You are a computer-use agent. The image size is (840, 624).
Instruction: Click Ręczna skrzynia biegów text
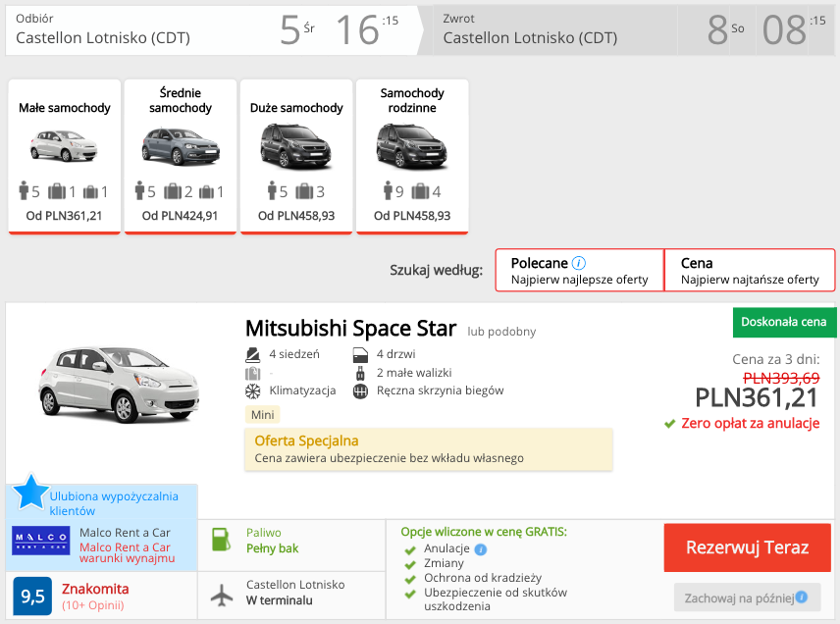pyautogui.click(x=441, y=391)
